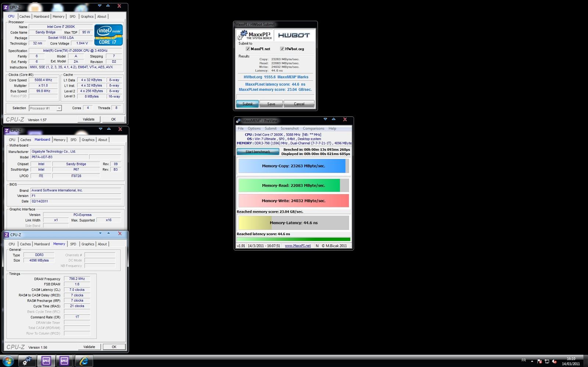Click down arrow in Mainboard CPU-Z title bar

point(100,129)
